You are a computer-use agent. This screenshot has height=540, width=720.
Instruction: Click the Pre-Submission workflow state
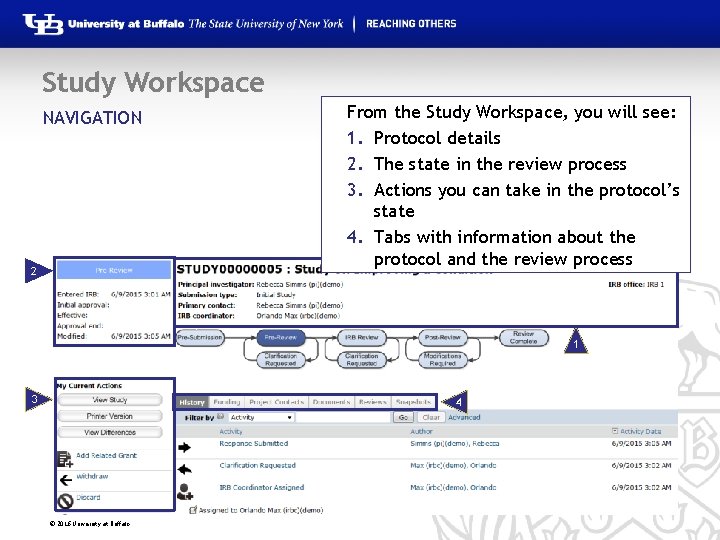tap(200, 338)
